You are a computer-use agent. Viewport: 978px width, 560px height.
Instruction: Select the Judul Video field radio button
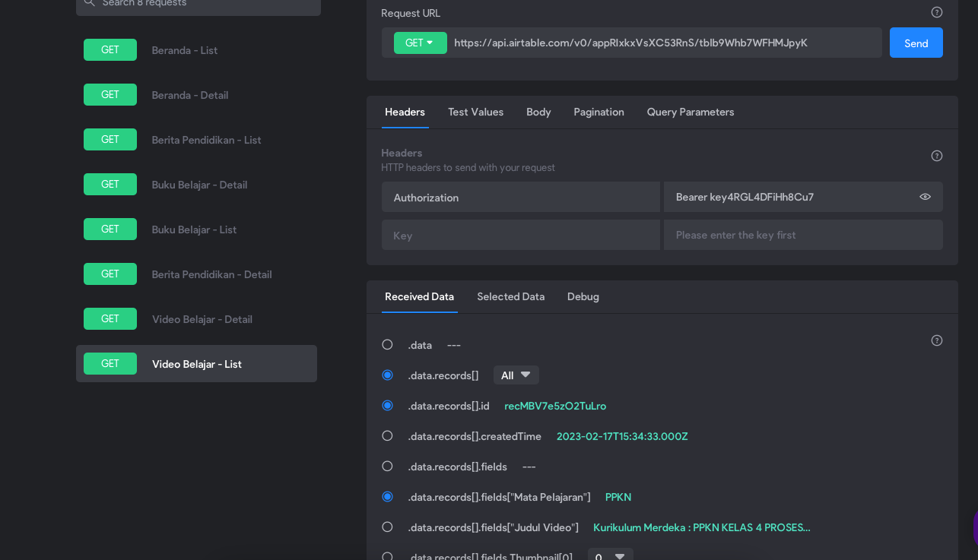387,527
